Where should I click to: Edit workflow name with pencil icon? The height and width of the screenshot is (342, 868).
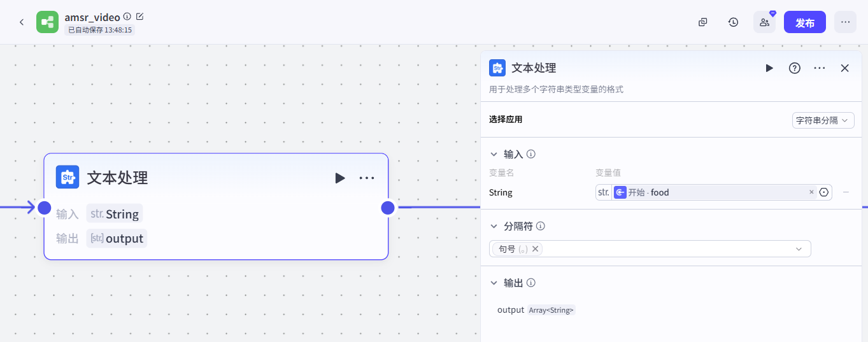pyautogui.click(x=140, y=17)
